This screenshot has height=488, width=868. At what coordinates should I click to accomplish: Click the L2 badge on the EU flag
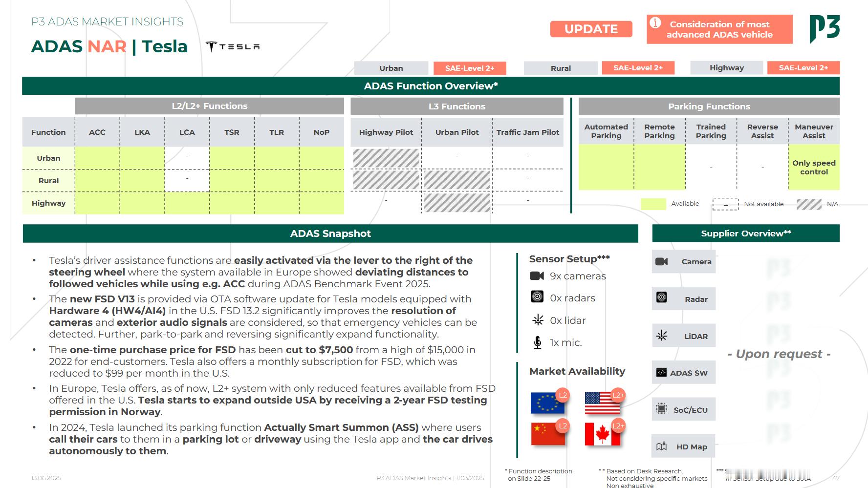(x=563, y=395)
